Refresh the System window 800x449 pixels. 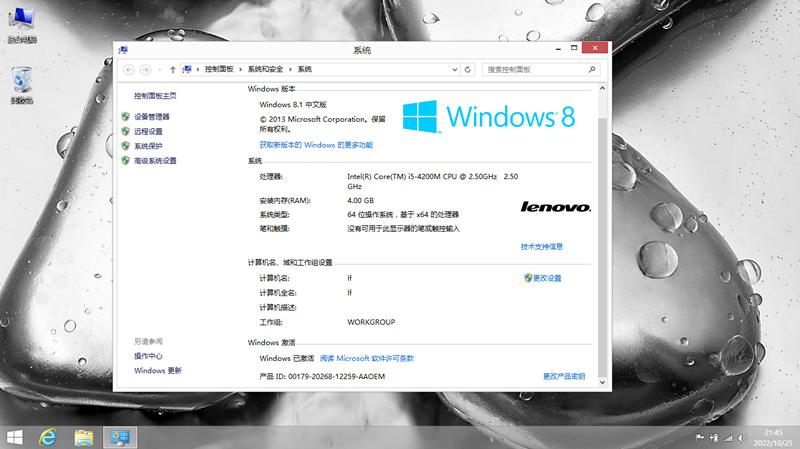pyautogui.click(x=467, y=69)
